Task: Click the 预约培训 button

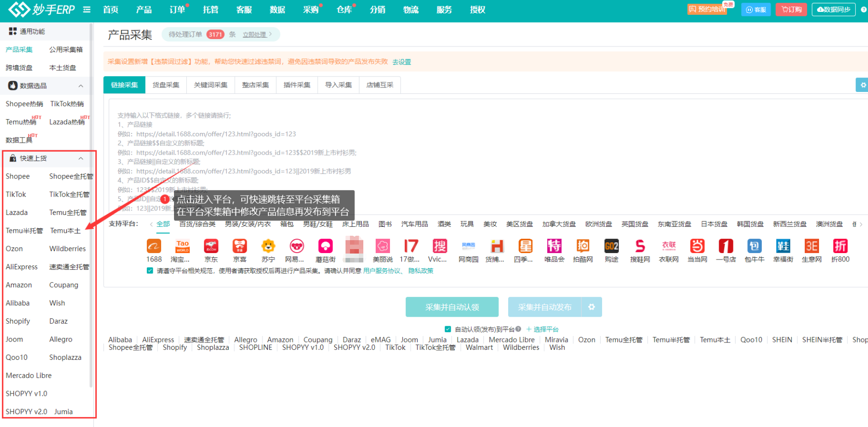Action: click(707, 9)
